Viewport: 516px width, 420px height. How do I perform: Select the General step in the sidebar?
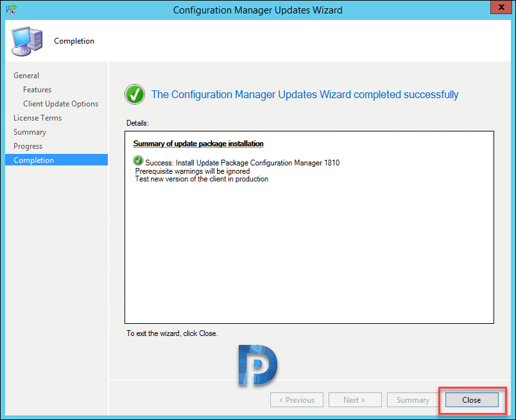[26, 76]
